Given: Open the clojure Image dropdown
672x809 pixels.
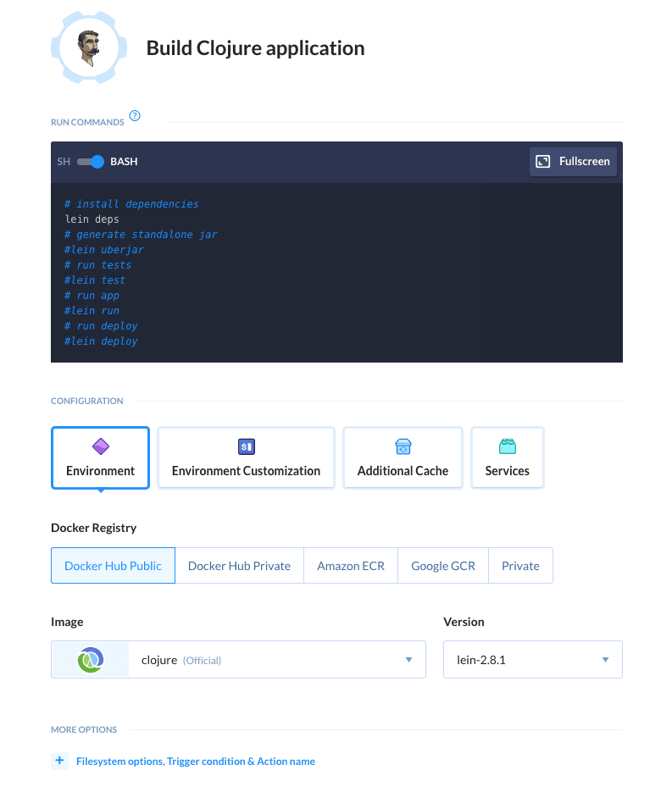Looking at the screenshot, I should (x=276, y=659).
